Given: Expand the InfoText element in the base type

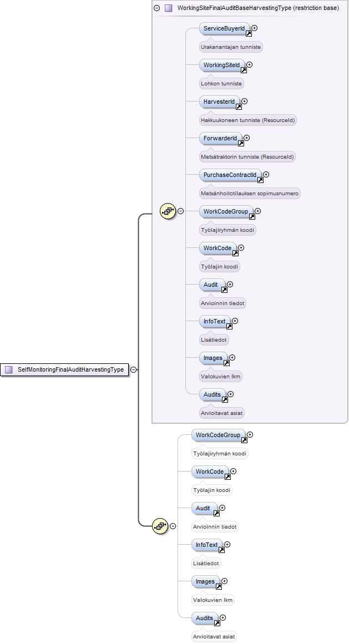Looking at the screenshot, I should click(x=235, y=321).
